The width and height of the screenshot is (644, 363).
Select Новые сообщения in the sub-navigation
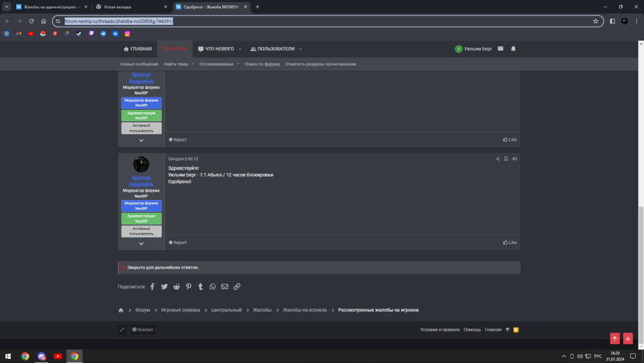click(140, 64)
